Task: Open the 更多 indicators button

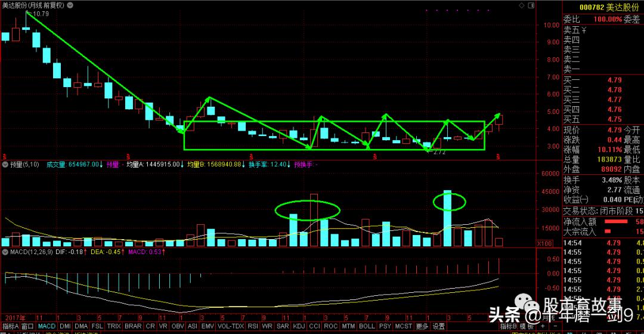Action: point(422,326)
